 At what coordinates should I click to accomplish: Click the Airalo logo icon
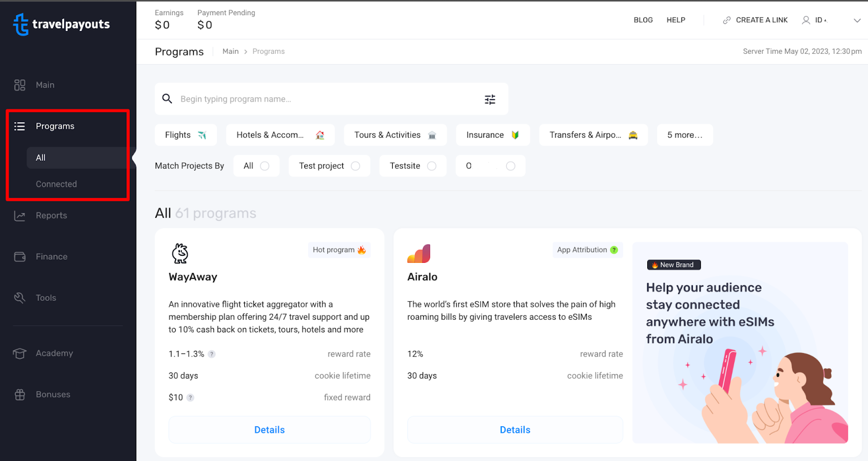[x=419, y=254]
